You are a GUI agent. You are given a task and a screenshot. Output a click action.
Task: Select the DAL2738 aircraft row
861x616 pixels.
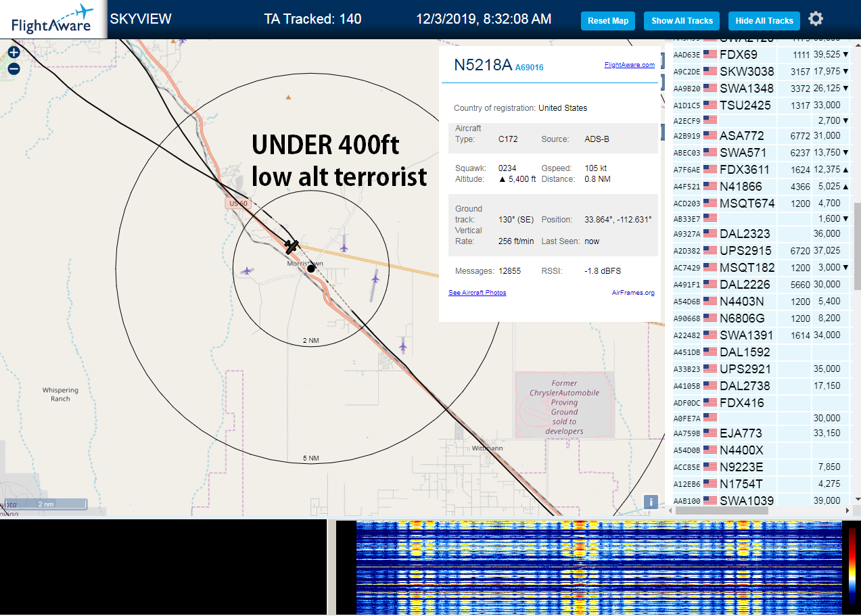(x=762, y=386)
